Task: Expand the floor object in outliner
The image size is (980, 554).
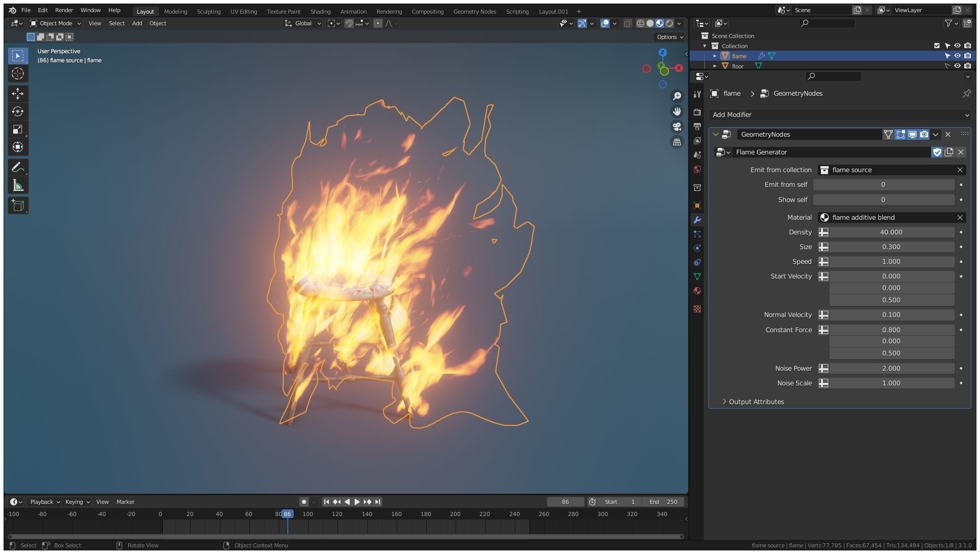Action: pyautogui.click(x=715, y=66)
